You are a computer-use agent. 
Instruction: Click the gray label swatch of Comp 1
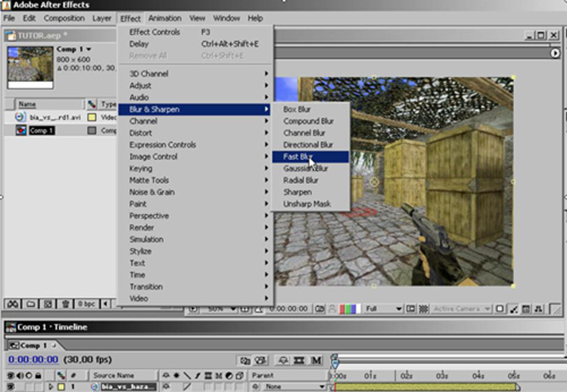point(92,130)
